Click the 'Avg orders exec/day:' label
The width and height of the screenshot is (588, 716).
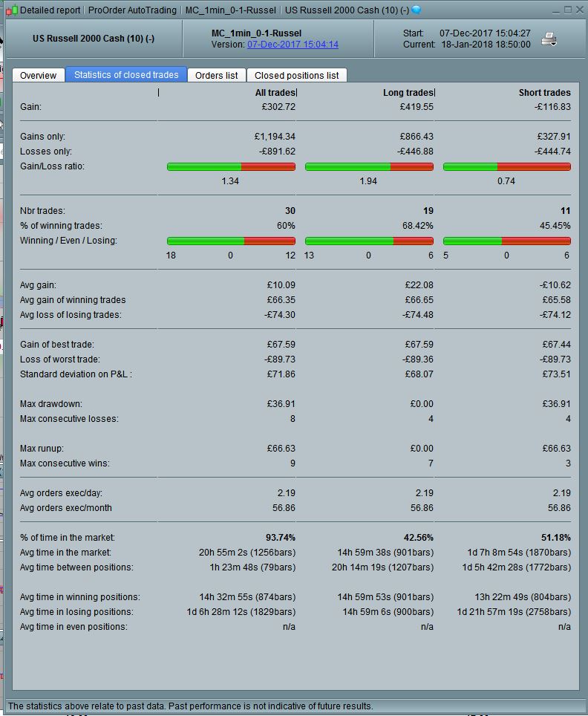pyautogui.click(x=61, y=493)
